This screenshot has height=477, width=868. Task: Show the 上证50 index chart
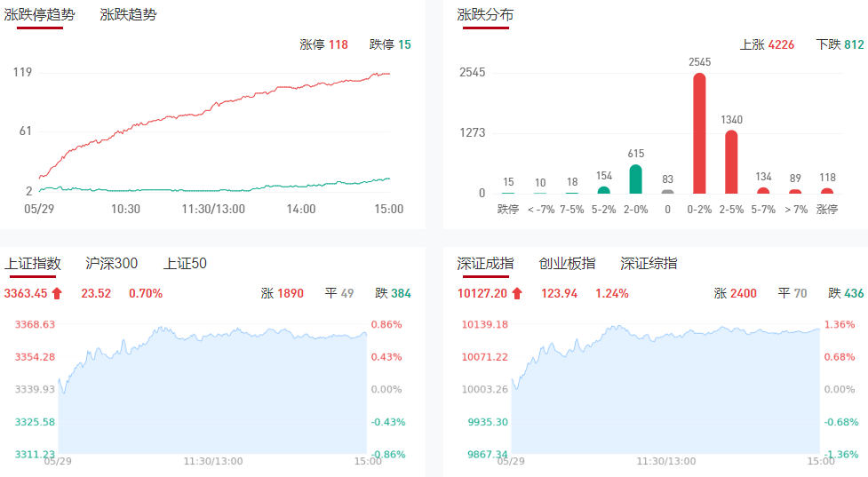coord(185,263)
